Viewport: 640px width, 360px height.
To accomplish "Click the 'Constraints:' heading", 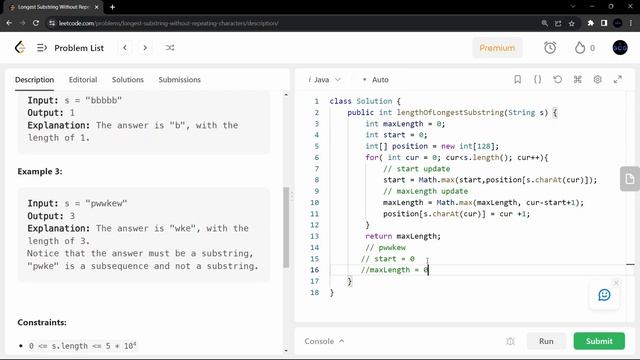I will [42, 322].
